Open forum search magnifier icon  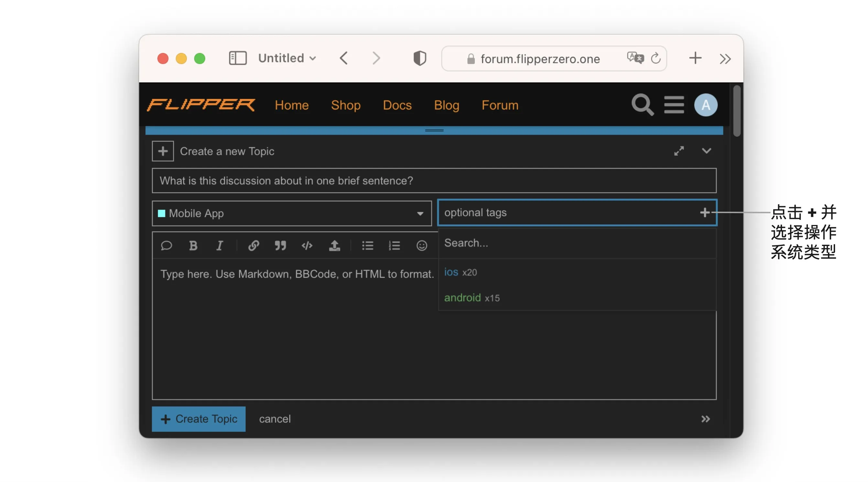coord(643,105)
